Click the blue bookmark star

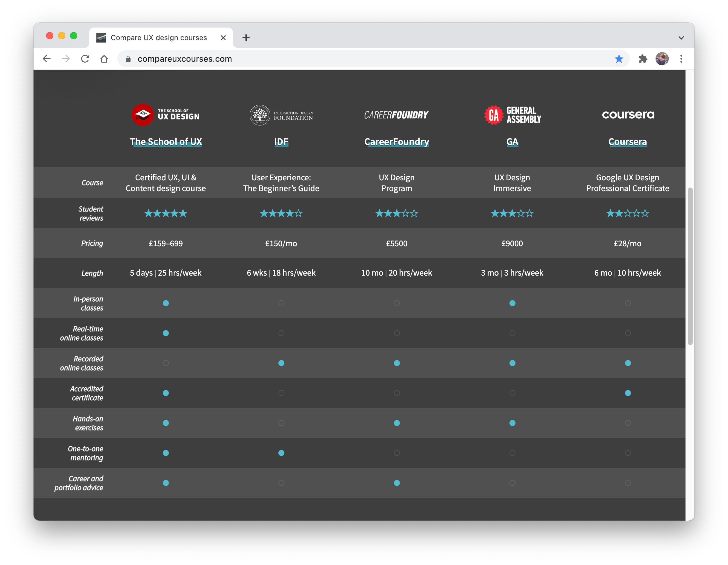pyautogui.click(x=619, y=59)
